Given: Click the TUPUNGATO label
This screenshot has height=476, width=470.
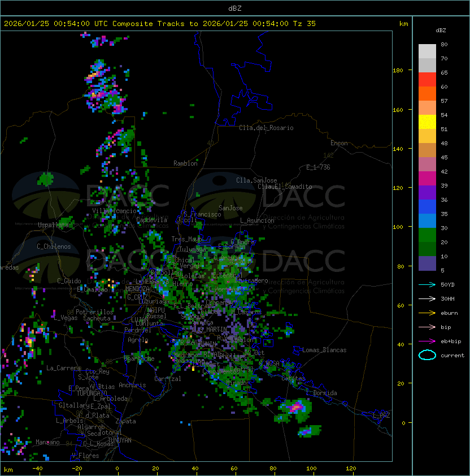Looking at the screenshot, I should pyautogui.click(x=92, y=393).
